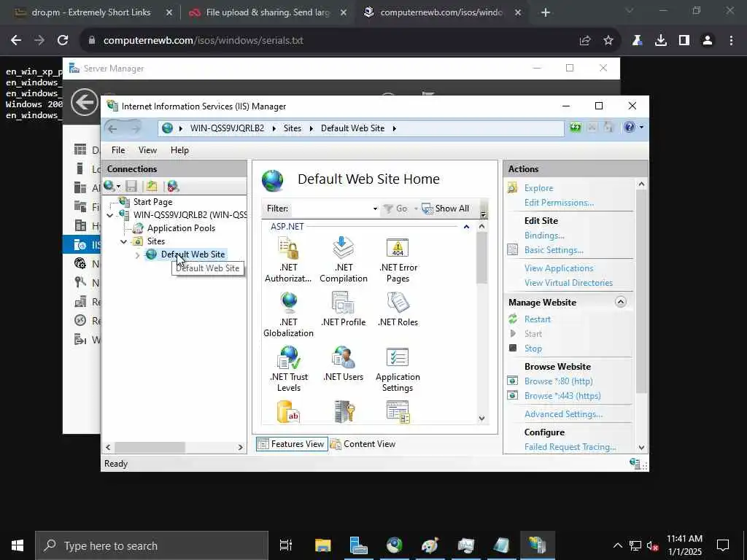The width and height of the screenshot is (747, 560).
Task: Switch to the dro.pm browser tab
Action: [x=90, y=12]
